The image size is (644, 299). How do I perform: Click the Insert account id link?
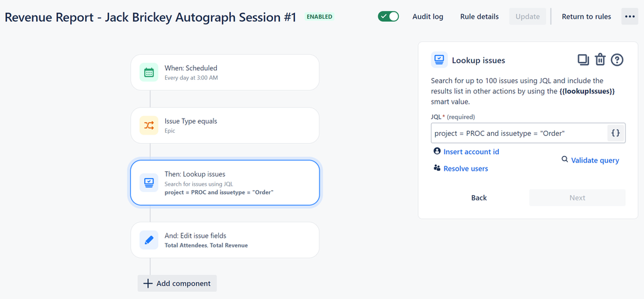[x=467, y=152]
